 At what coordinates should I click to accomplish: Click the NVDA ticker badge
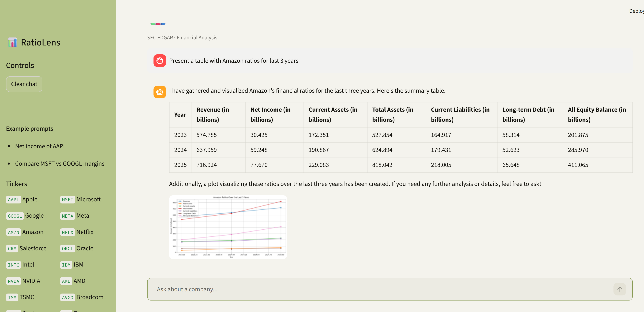13,281
